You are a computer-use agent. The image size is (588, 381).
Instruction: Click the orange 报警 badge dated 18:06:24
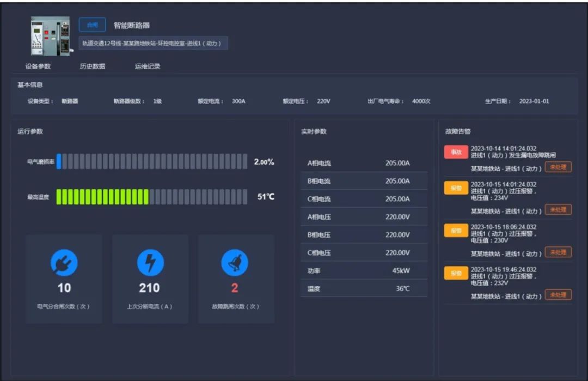click(456, 231)
